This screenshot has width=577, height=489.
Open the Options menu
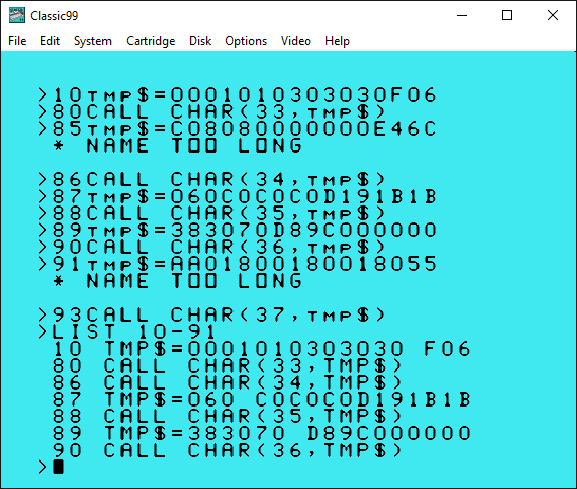246,41
